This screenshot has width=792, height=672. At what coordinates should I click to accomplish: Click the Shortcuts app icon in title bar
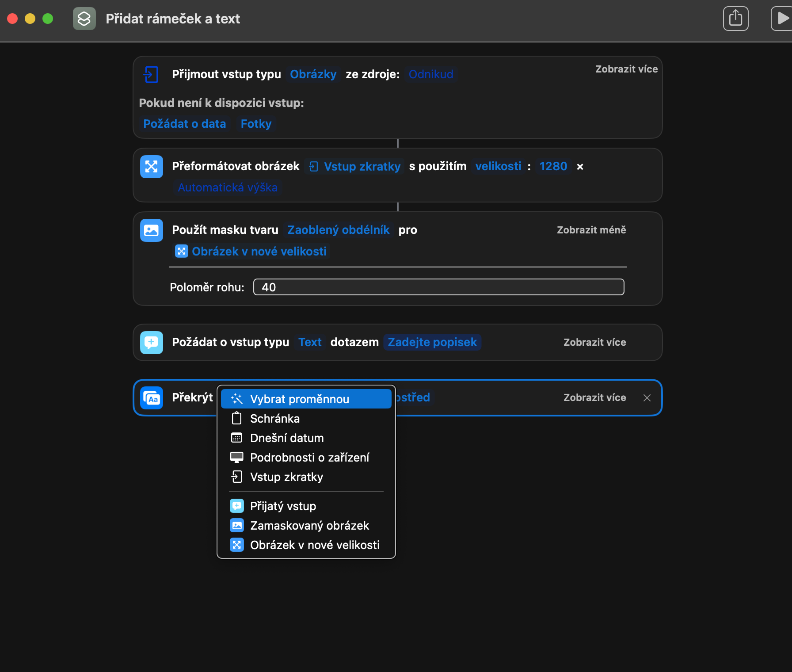coord(84,19)
